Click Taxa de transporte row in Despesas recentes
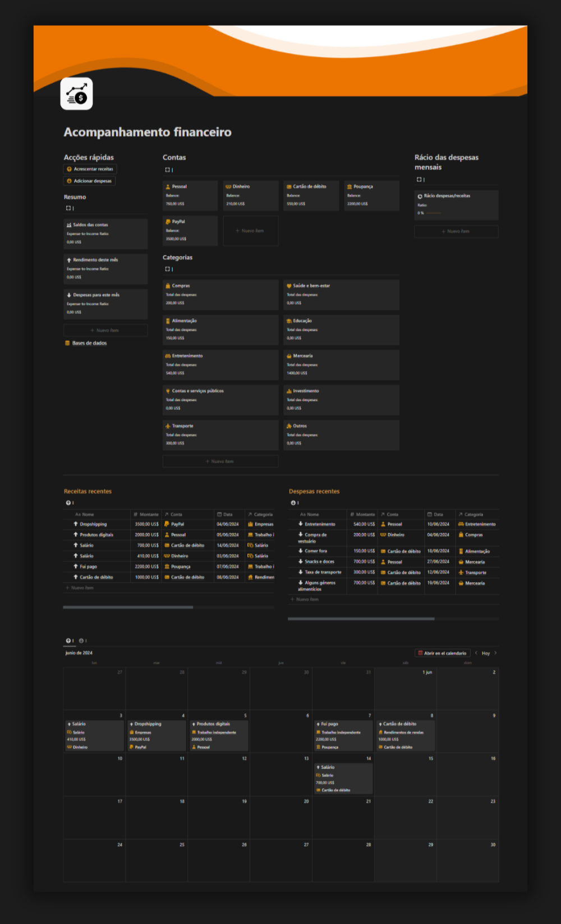This screenshot has height=924, width=561. point(394,572)
